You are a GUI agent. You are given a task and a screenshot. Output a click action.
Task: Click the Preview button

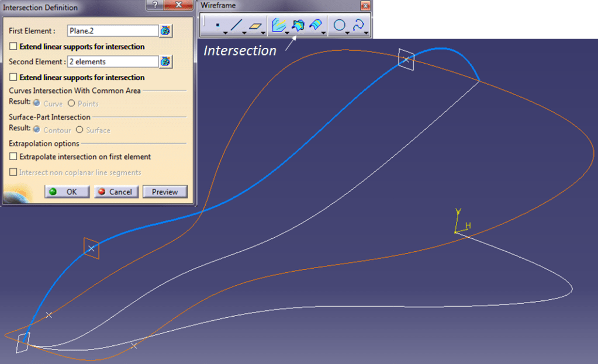(165, 192)
